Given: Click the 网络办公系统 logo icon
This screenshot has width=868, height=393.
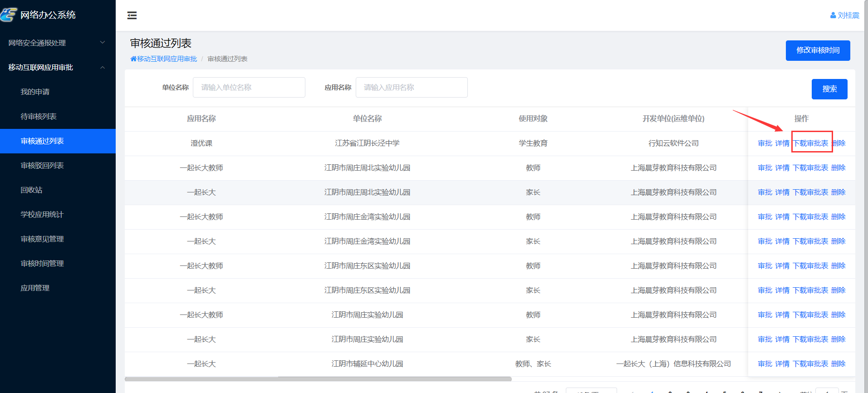Looking at the screenshot, I should pyautogui.click(x=9, y=15).
